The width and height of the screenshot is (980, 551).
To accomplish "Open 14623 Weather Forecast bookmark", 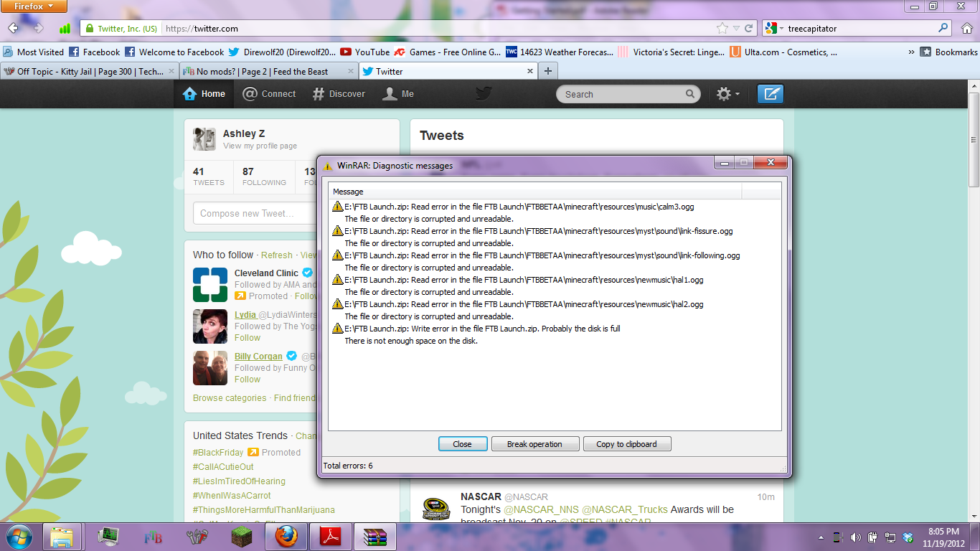I will 560,52.
